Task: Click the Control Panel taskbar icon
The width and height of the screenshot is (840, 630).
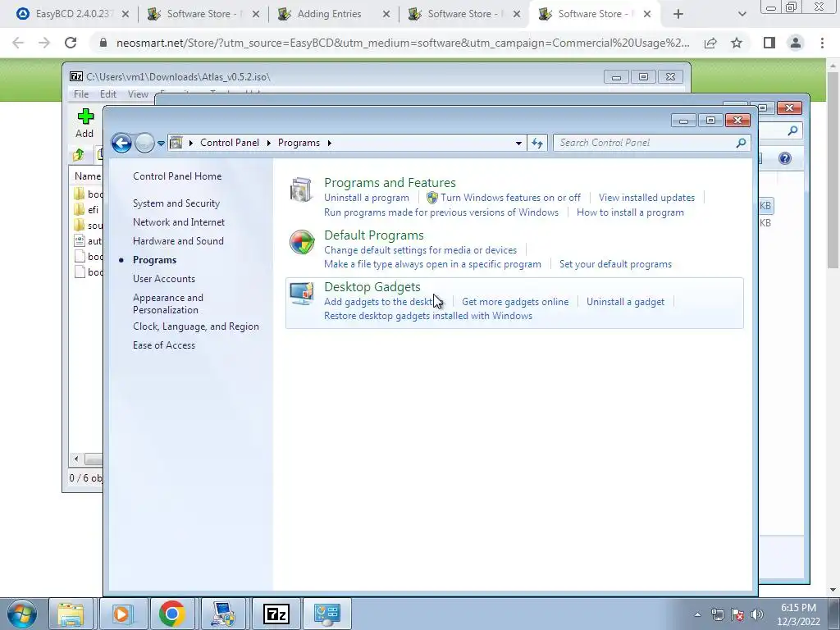Action: click(327, 614)
